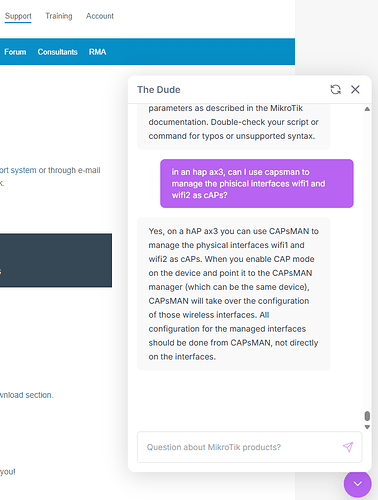The image size is (378, 500).
Task: Follow the 'support system' link
Action: 18,170
